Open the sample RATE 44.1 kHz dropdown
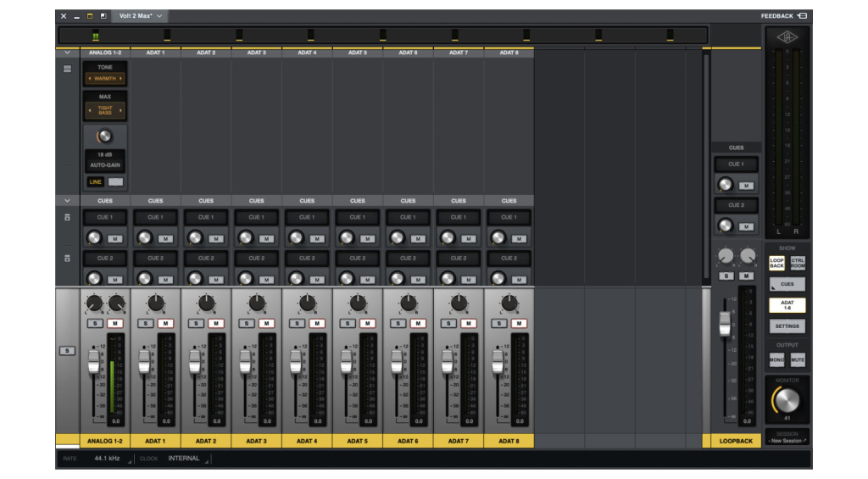868x479 pixels. (x=114, y=459)
